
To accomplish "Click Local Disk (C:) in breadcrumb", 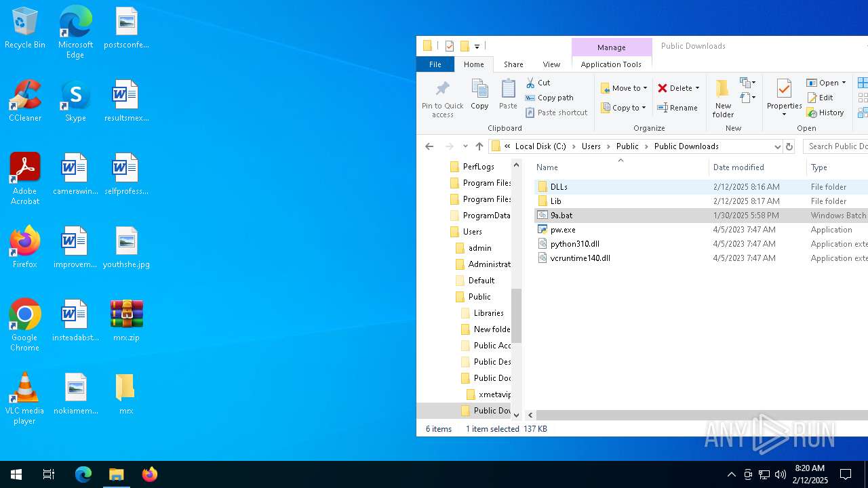I will coord(540,146).
